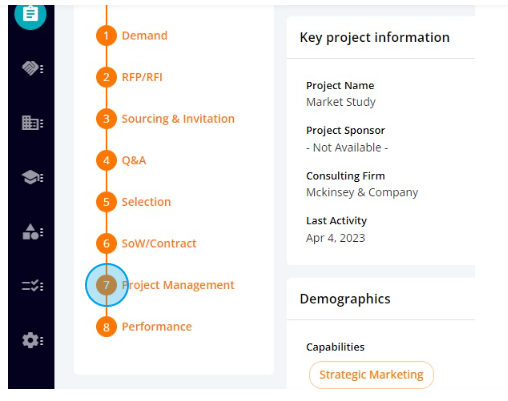Click the Market Study project name

pos(341,102)
